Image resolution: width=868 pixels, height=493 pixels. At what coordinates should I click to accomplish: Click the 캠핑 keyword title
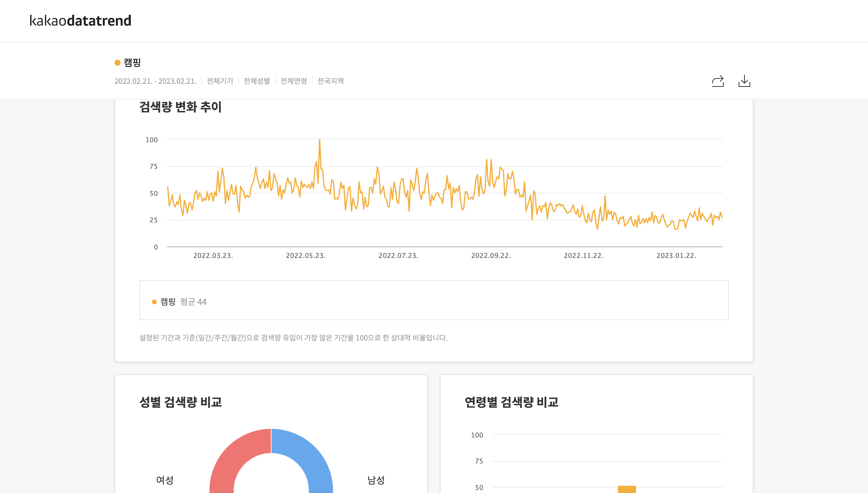(132, 62)
